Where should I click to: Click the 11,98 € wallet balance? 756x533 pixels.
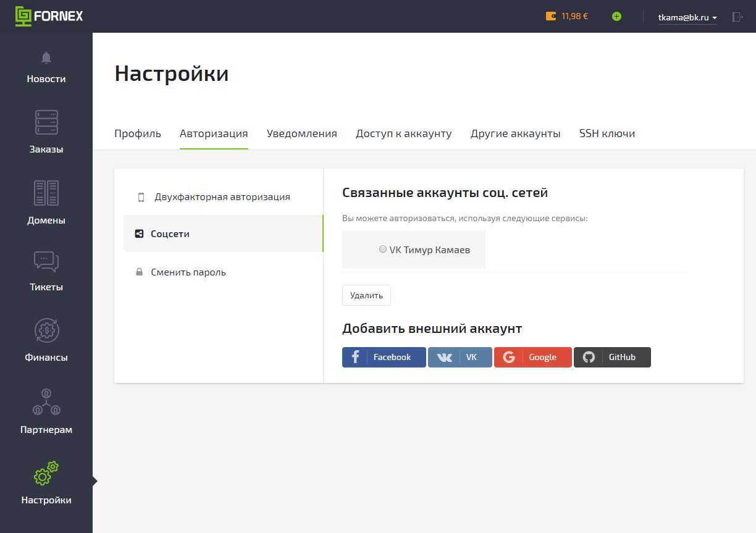pos(567,17)
